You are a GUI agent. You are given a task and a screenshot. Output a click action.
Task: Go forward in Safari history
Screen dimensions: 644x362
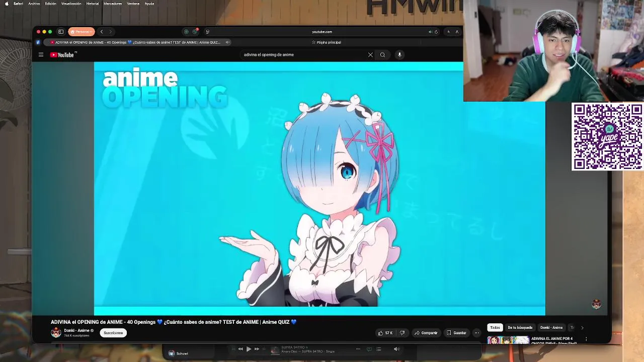110,32
